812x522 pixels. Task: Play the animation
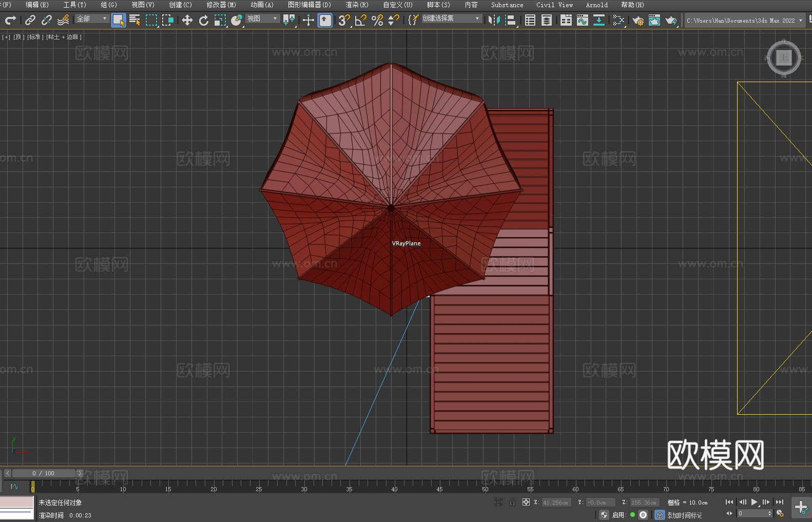(x=754, y=502)
